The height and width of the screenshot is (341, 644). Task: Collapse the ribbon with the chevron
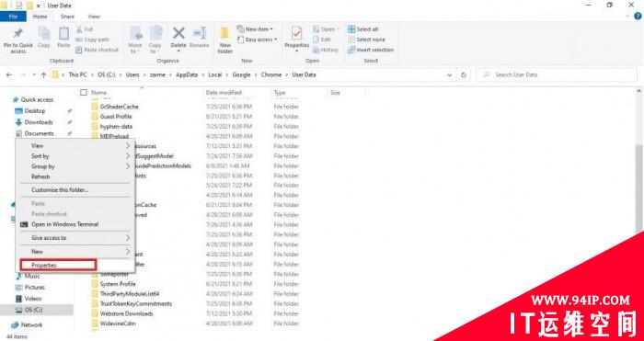coord(627,17)
